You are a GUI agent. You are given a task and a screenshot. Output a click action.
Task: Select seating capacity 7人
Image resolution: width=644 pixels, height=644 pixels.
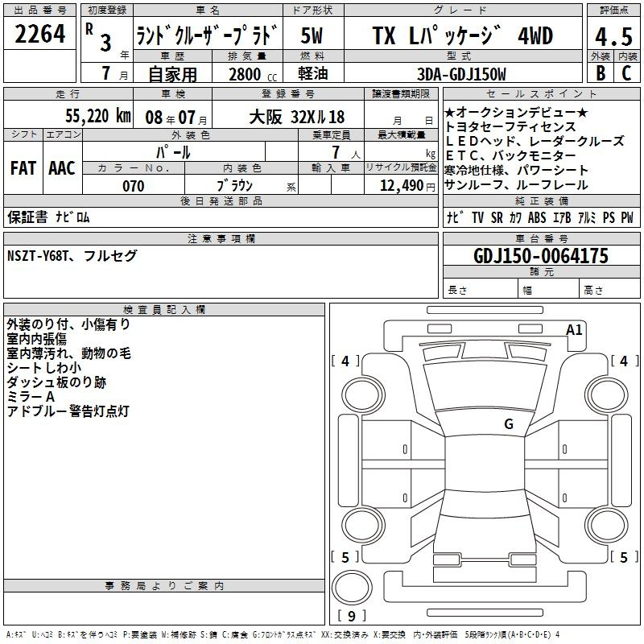coord(346,152)
